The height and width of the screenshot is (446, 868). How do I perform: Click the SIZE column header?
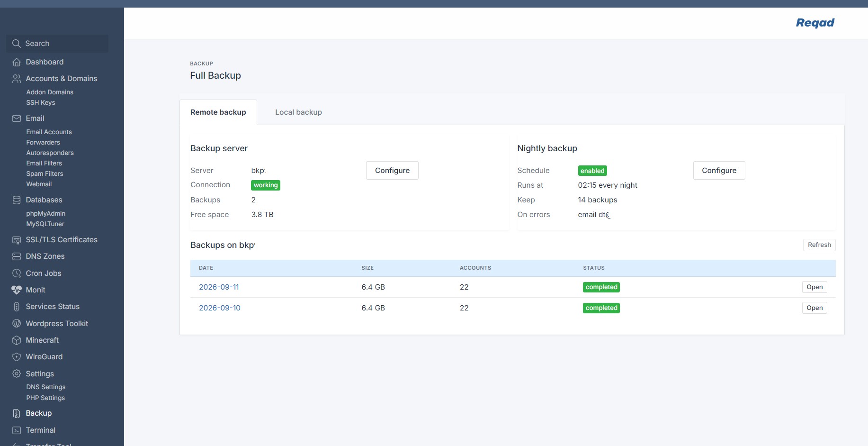[x=367, y=268]
